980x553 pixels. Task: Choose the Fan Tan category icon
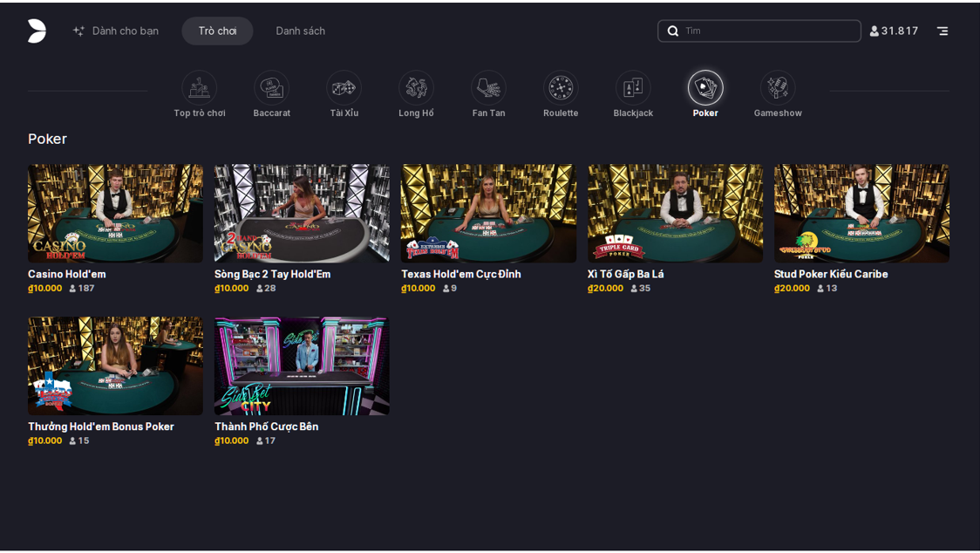click(489, 88)
